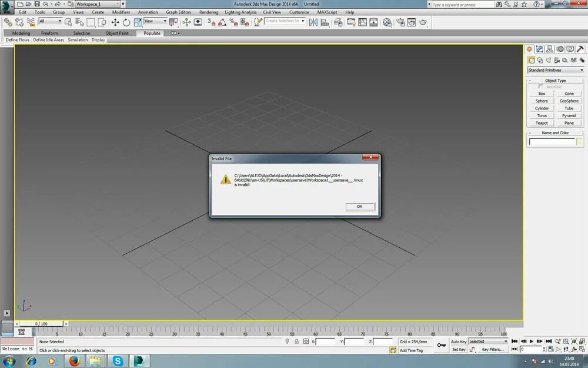
Task: Select Lights category in Create panel
Action: tap(549, 60)
